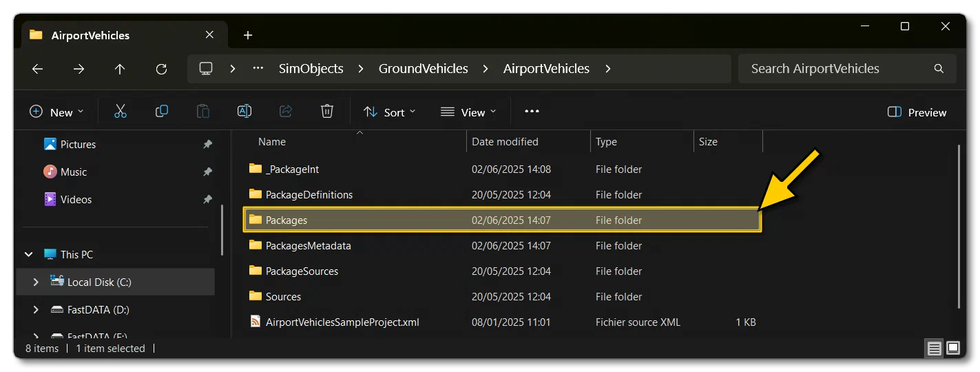Image resolution: width=980 pixels, height=372 pixels.
Task: Select Pictures in the navigation pane
Action: (77, 145)
